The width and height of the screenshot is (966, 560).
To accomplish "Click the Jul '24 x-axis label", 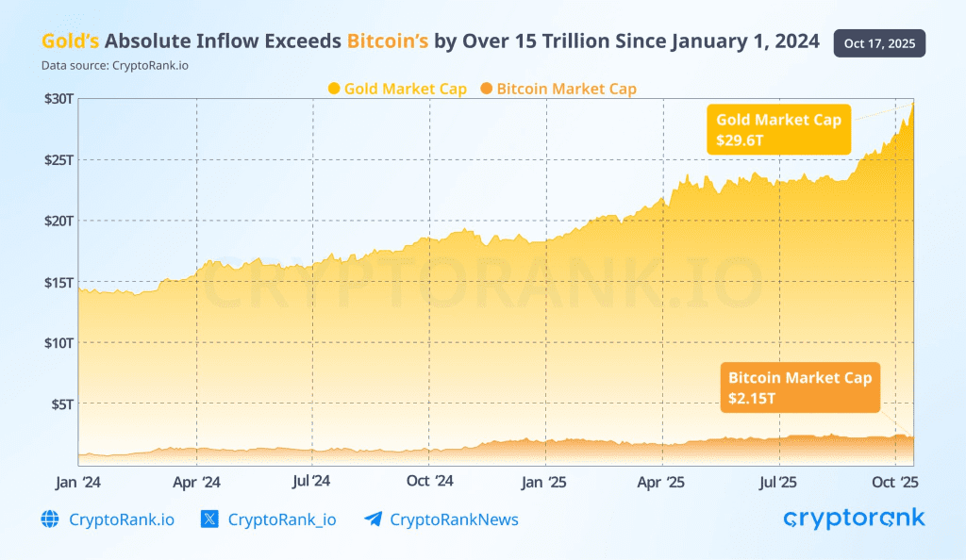I will tap(310, 482).
